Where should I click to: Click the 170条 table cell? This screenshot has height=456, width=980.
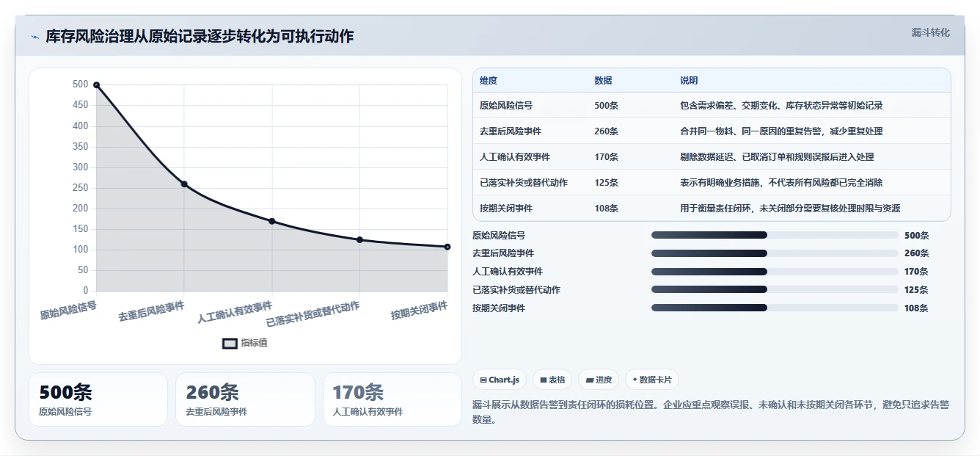tap(606, 157)
